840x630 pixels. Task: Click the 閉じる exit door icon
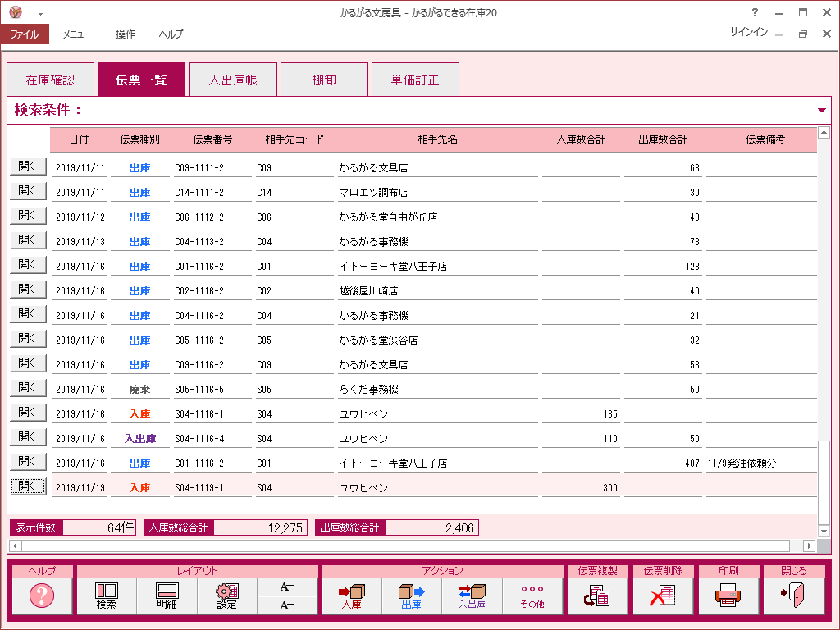click(x=794, y=596)
